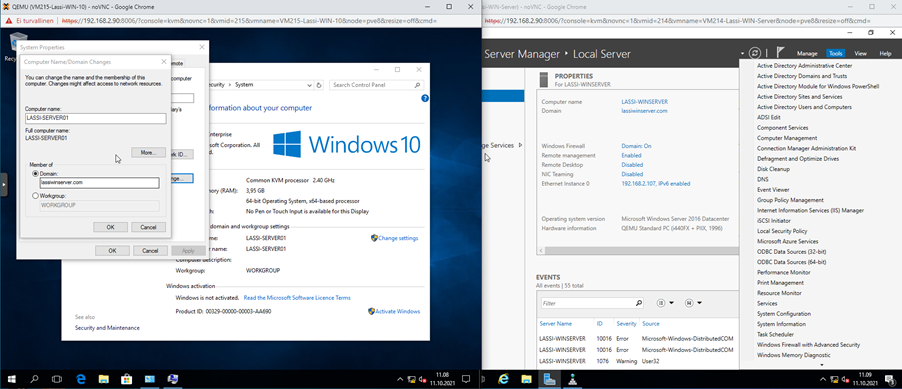The height and width of the screenshot is (389, 902).
Task: Open Security and Maintenance link
Action: point(107,327)
